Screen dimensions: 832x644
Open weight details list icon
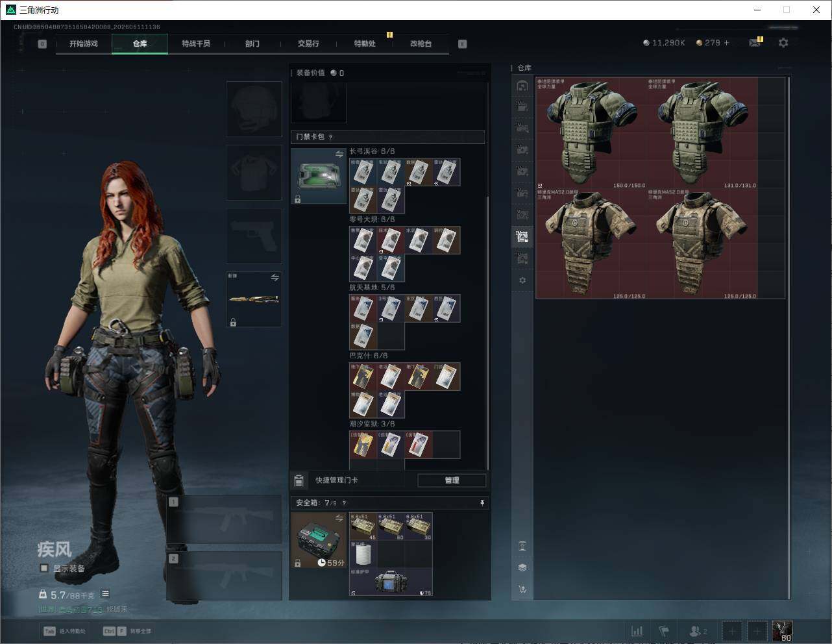(105, 594)
